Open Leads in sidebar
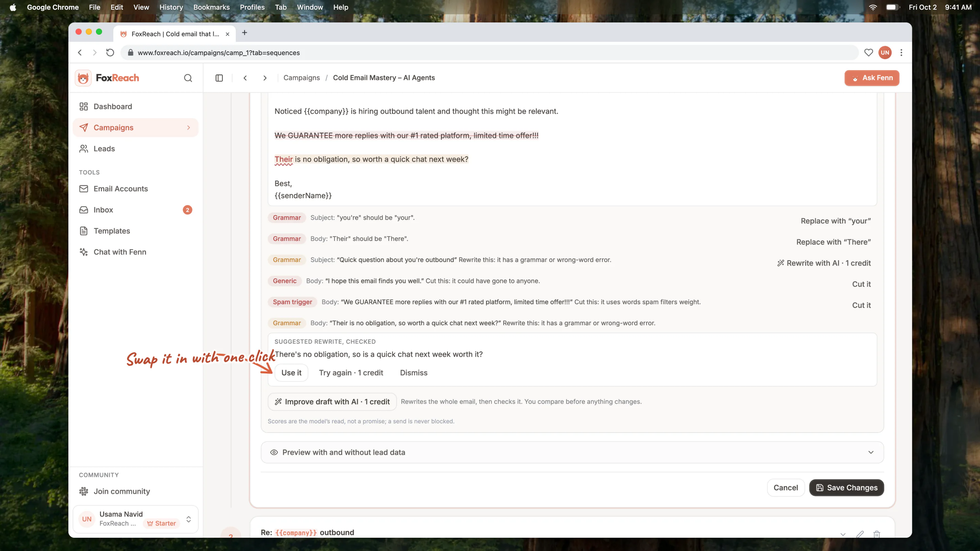This screenshot has width=980, height=551. 135,149
